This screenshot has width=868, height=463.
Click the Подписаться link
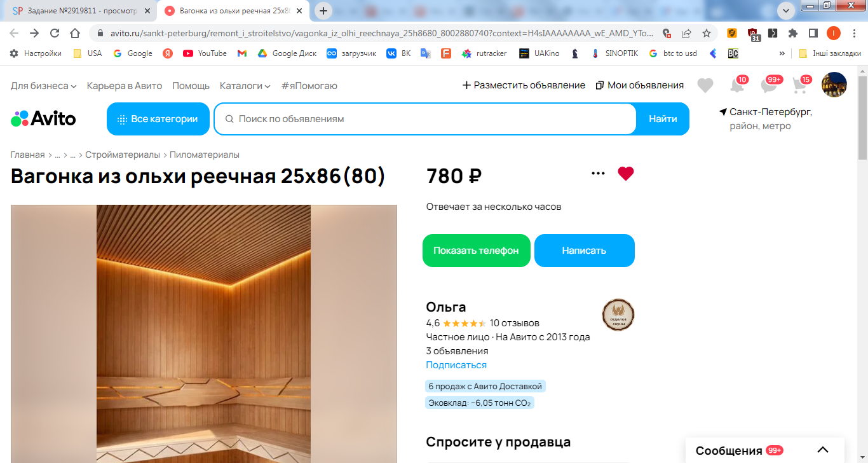click(x=456, y=365)
